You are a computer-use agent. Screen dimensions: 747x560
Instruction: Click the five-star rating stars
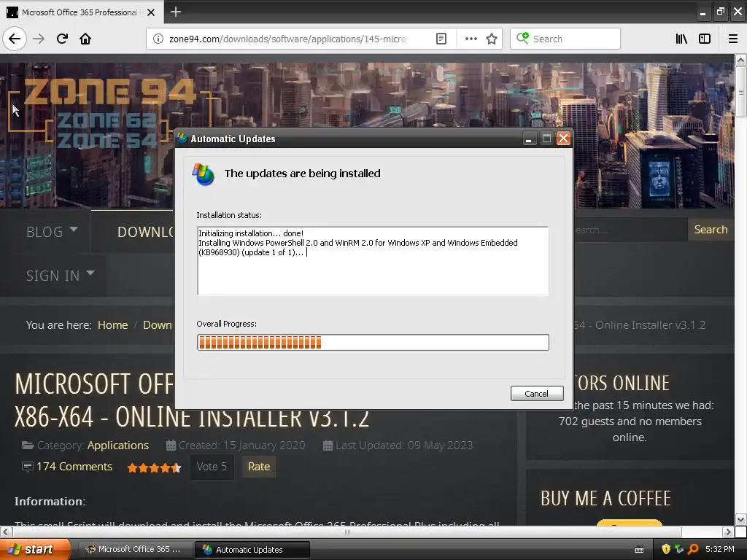pyautogui.click(x=154, y=467)
